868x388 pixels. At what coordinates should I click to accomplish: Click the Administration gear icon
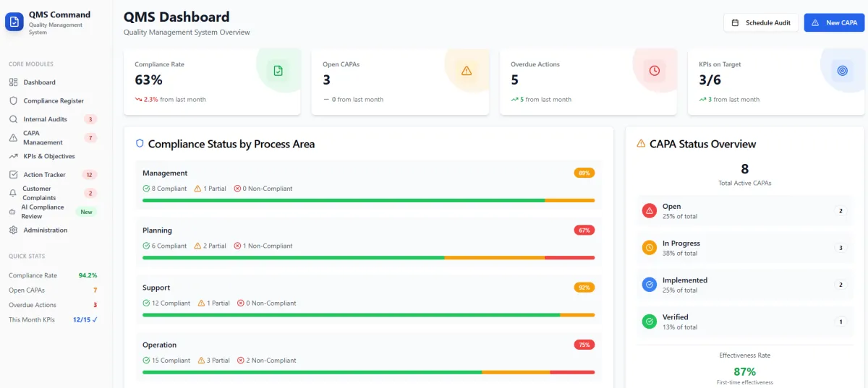(13, 230)
